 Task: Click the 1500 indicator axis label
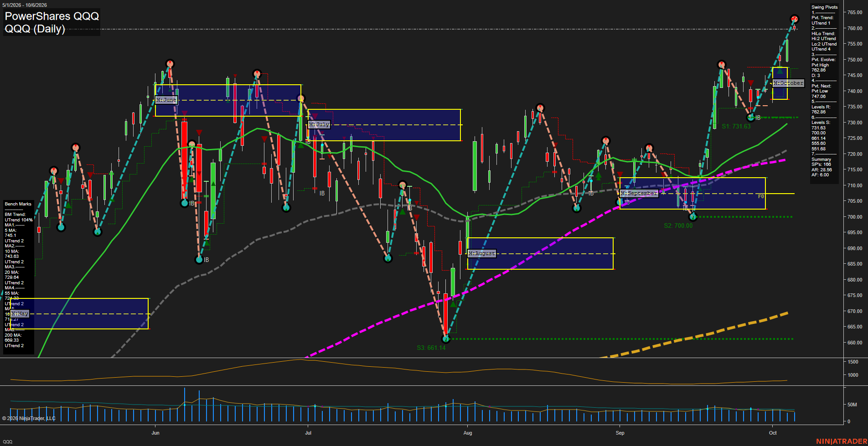click(x=853, y=362)
